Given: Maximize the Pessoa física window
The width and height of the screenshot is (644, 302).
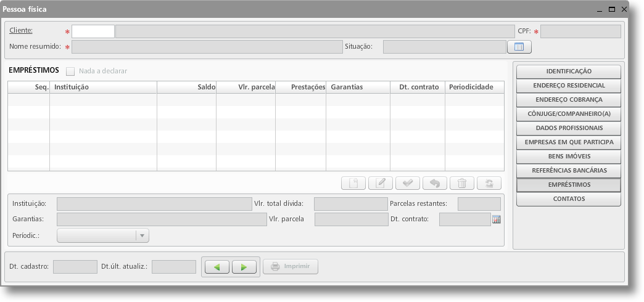Looking at the screenshot, I should (611, 9).
